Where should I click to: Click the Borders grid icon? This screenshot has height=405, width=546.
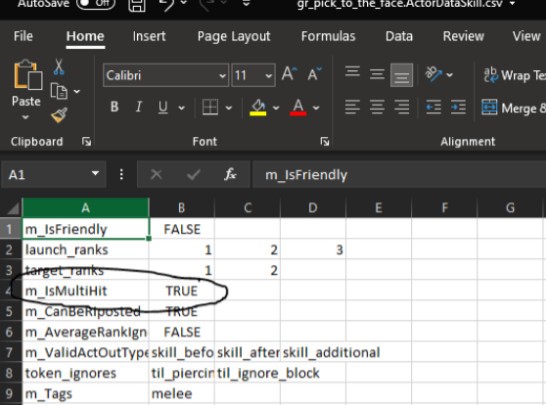tap(210, 107)
